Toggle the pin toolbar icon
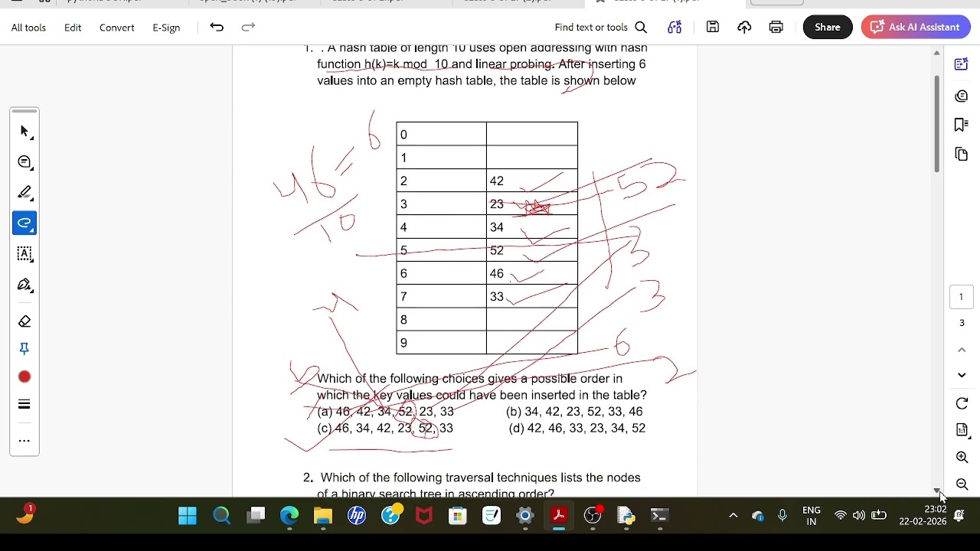The height and width of the screenshot is (551, 980). coord(24,349)
